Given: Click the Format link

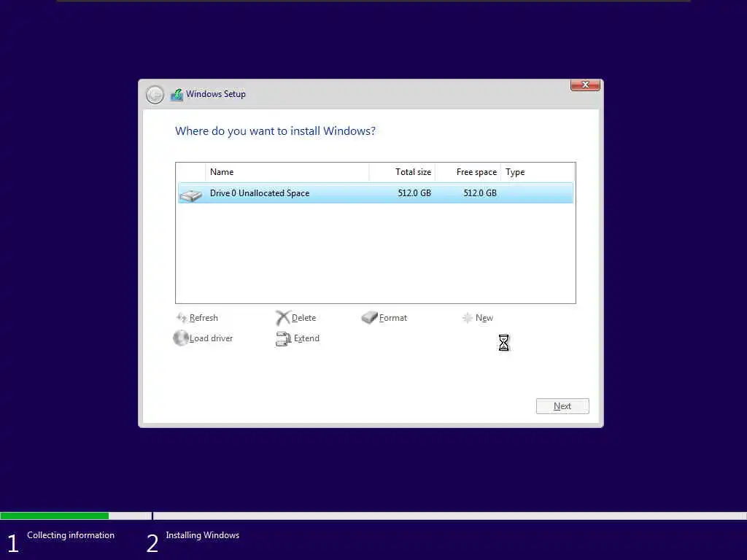Looking at the screenshot, I should 393,318.
